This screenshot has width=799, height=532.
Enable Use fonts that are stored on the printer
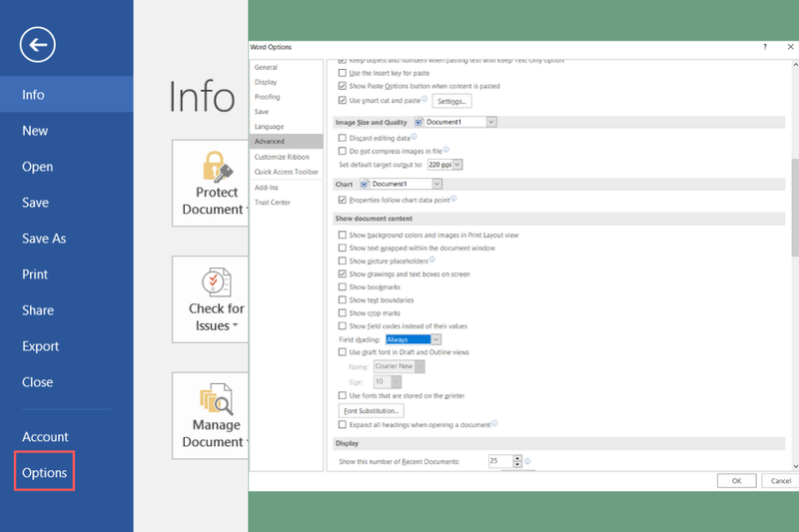coord(343,395)
